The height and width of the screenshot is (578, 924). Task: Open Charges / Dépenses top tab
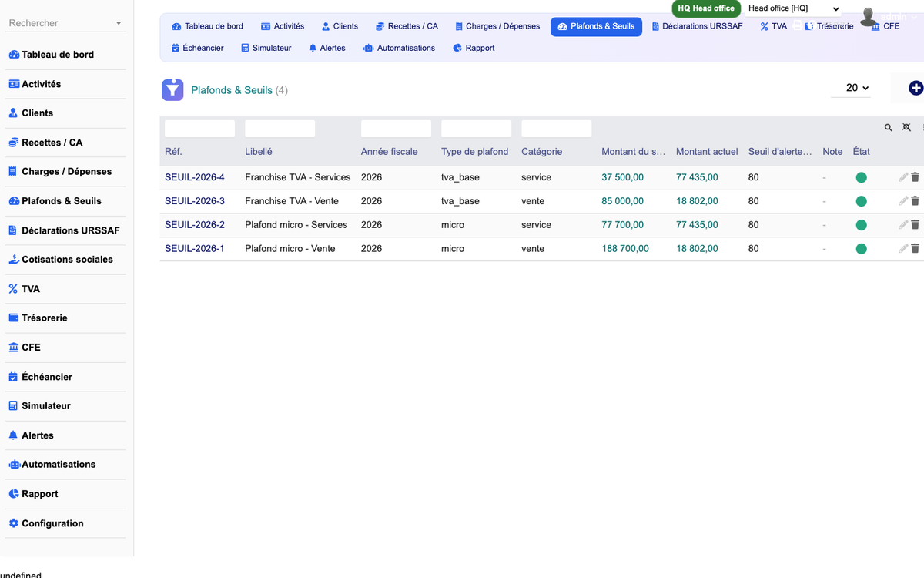[x=497, y=26]
